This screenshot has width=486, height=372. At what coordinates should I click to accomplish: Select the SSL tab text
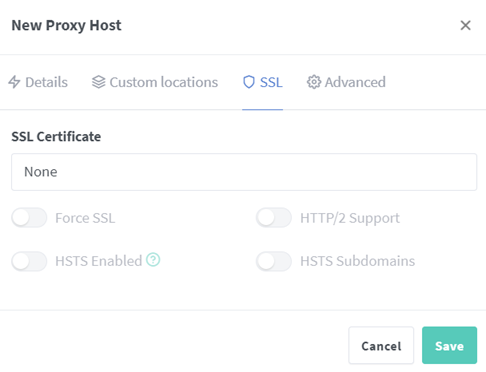[x=271, y=82]
